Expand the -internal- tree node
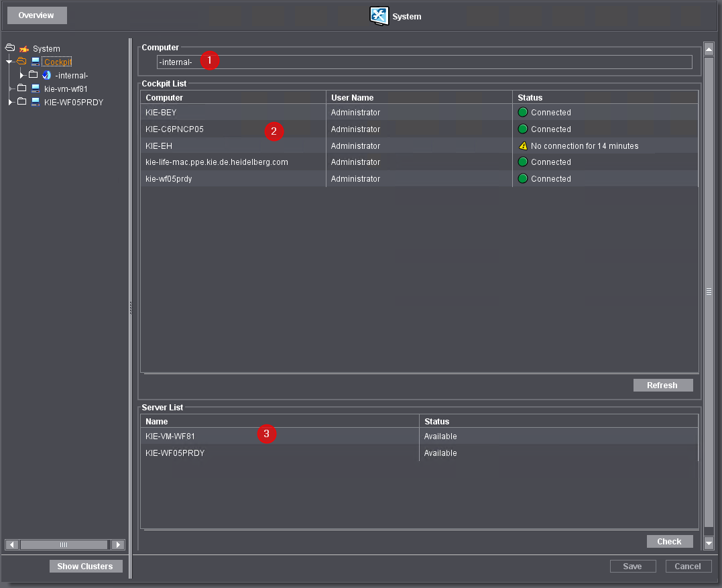 tap(21, 76)
